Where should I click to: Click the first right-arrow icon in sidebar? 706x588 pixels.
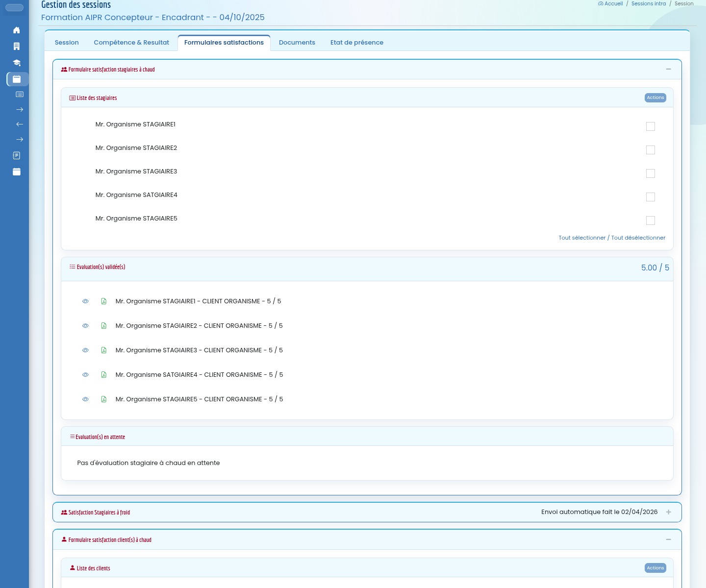[x=20, y=110]
